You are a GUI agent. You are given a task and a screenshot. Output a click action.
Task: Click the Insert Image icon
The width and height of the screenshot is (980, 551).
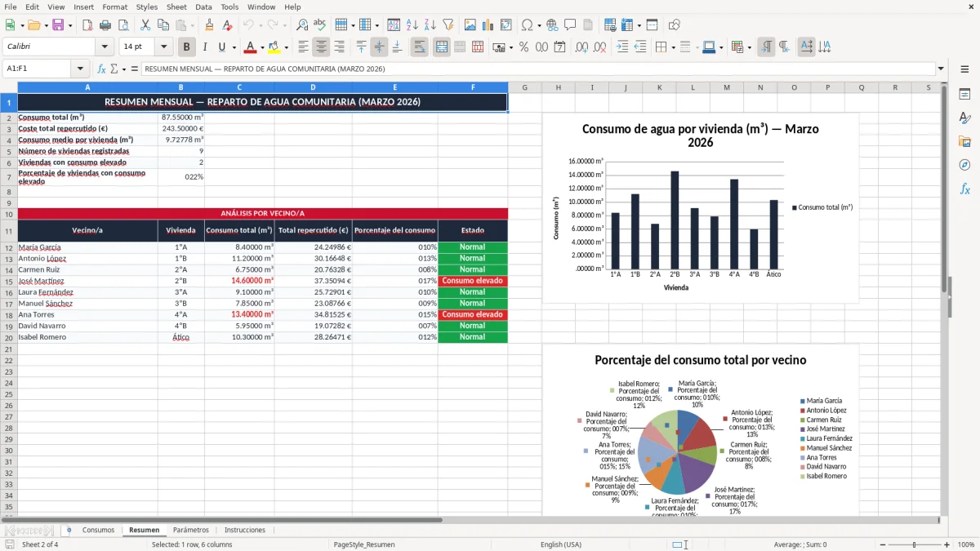pos(470,25)
